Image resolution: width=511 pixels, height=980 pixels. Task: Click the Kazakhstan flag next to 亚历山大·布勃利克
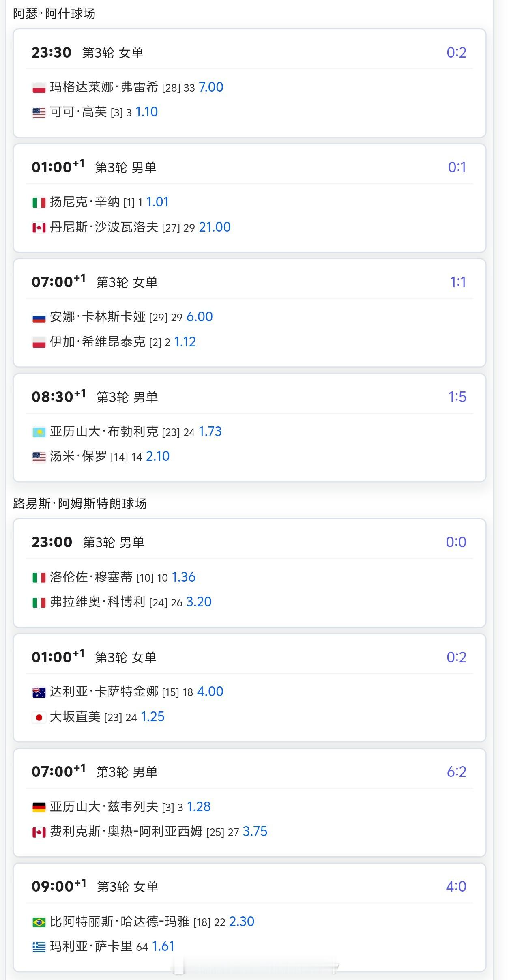[x=39, y=432]
